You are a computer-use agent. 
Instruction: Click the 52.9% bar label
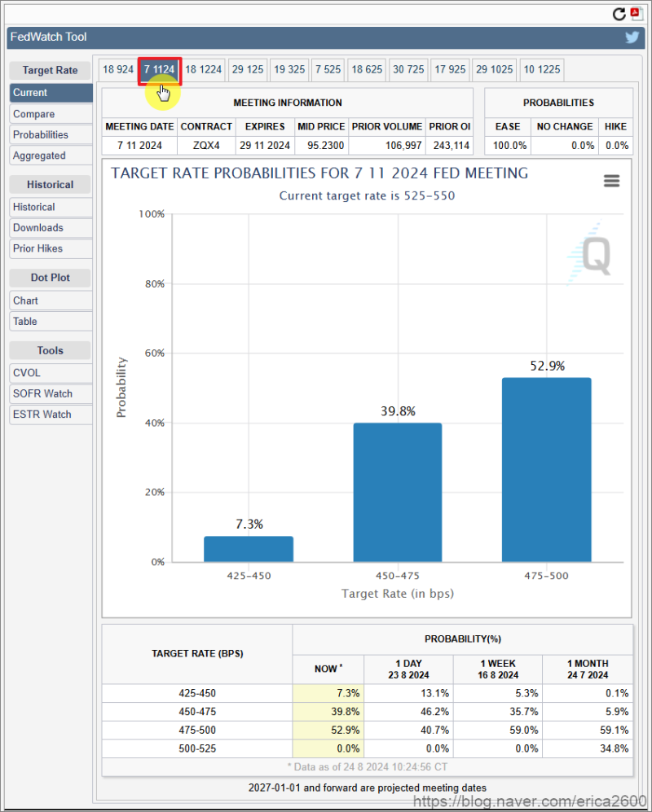click(548, 366)
